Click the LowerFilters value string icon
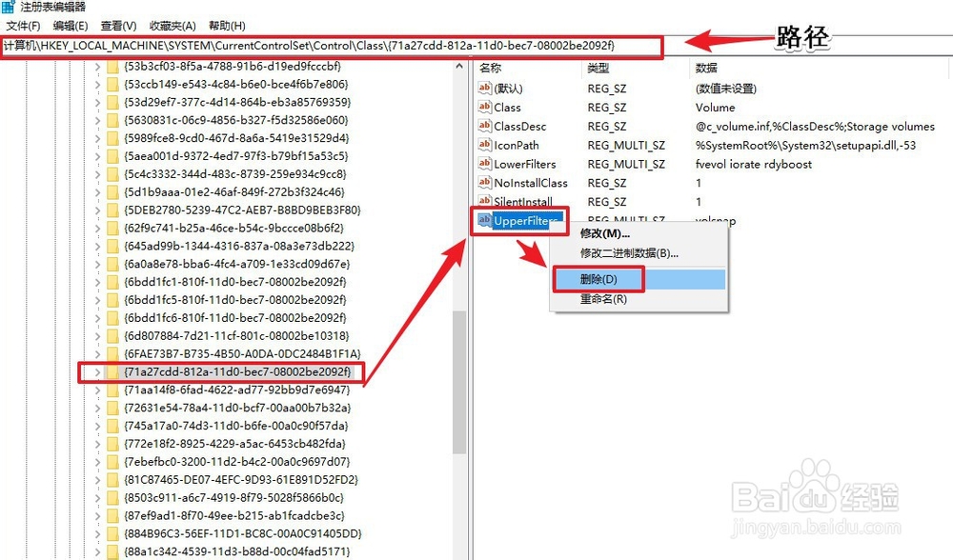Viewport: 953px width, 560px height. [x=484, y=164]
